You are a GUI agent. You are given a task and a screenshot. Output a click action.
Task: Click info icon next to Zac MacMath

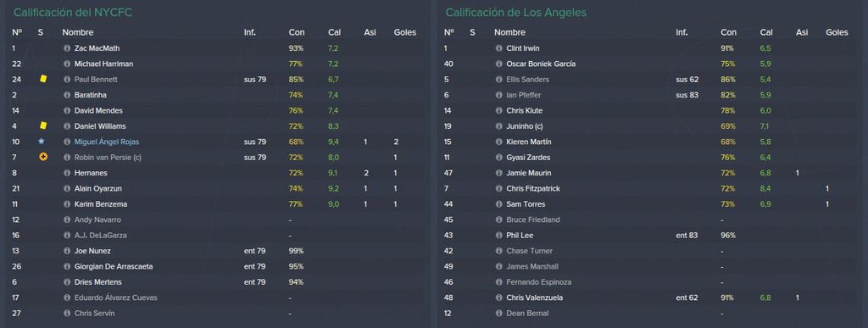click(67, 48)
